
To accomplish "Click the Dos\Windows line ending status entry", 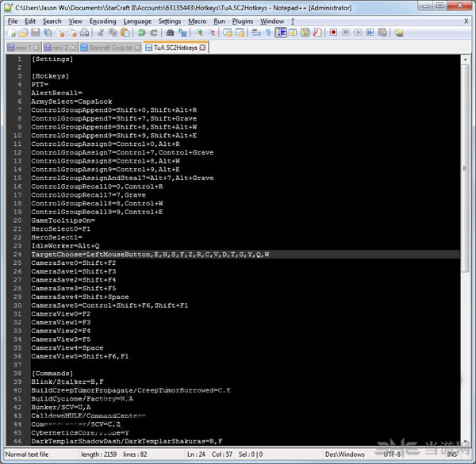I will pyautogui.click(x=345, y=454).
